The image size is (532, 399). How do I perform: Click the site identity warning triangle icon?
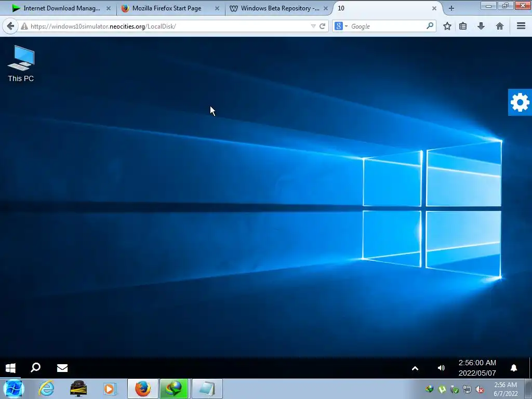click(x=24, y=26)
